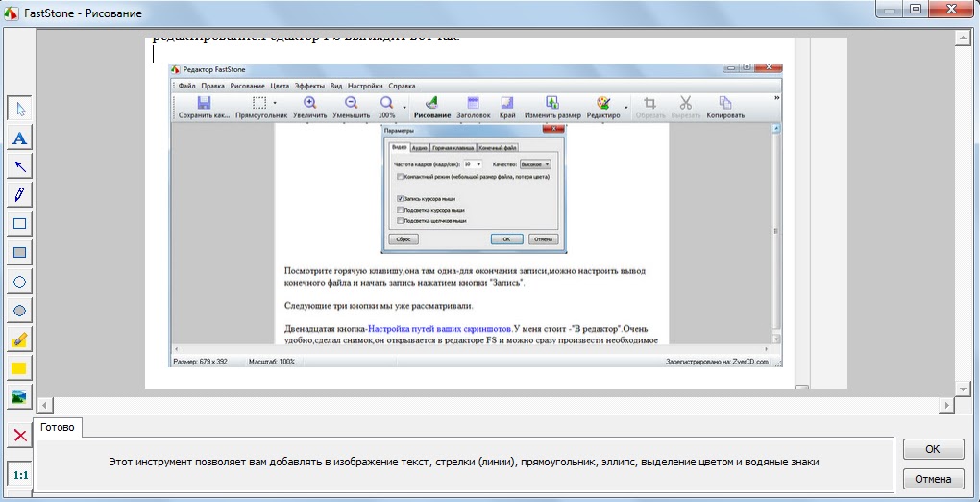Choose the arrow line tool
The width and height of the screenshot is (980, 502).
pyautogui.click(x=20, y=166)
